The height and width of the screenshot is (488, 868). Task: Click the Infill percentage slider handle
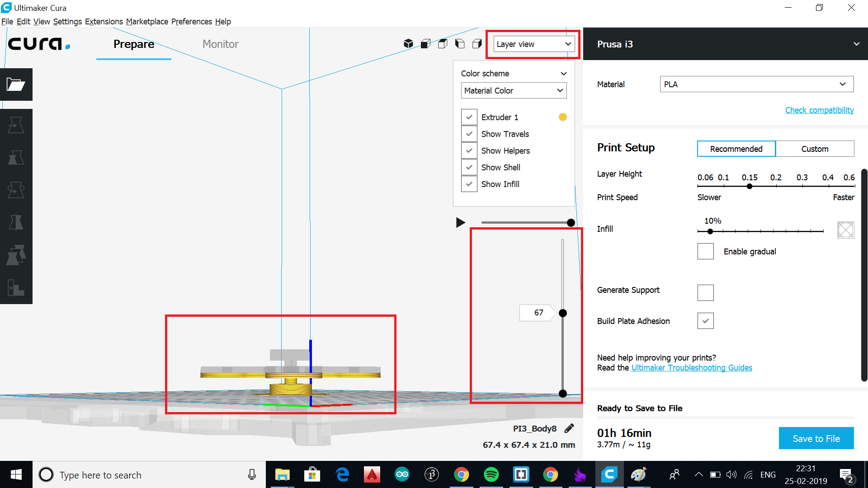click(x=710, y=231)
